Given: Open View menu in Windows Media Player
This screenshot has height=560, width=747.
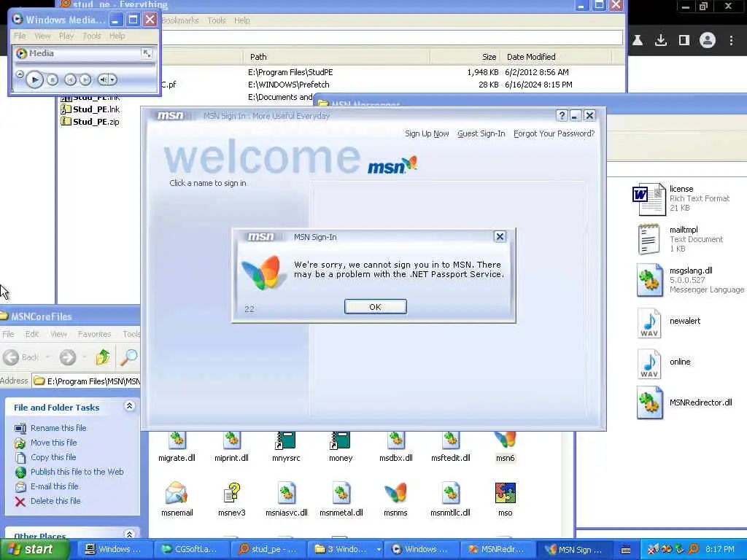Looking at the screenshot, I should [x=42, y=36].
